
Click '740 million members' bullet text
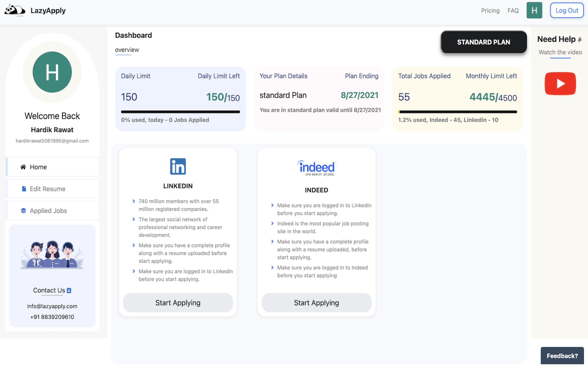tap(179, 205)
